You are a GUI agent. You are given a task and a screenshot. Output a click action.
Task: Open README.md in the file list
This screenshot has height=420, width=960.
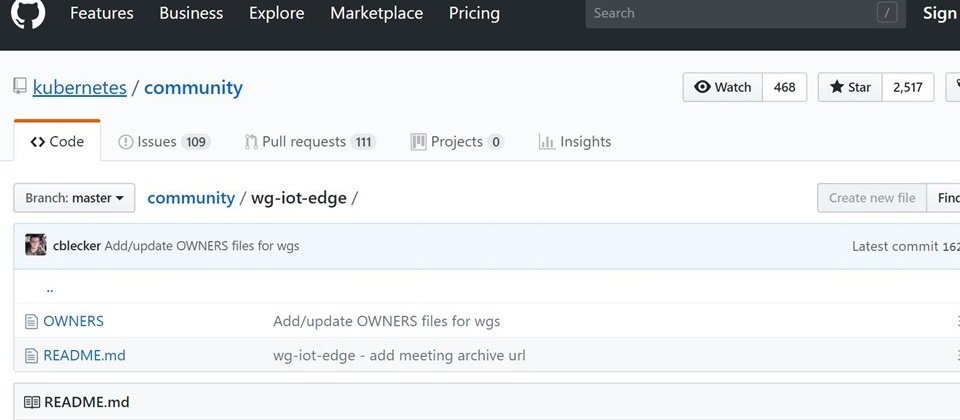(x=84, y=355)
